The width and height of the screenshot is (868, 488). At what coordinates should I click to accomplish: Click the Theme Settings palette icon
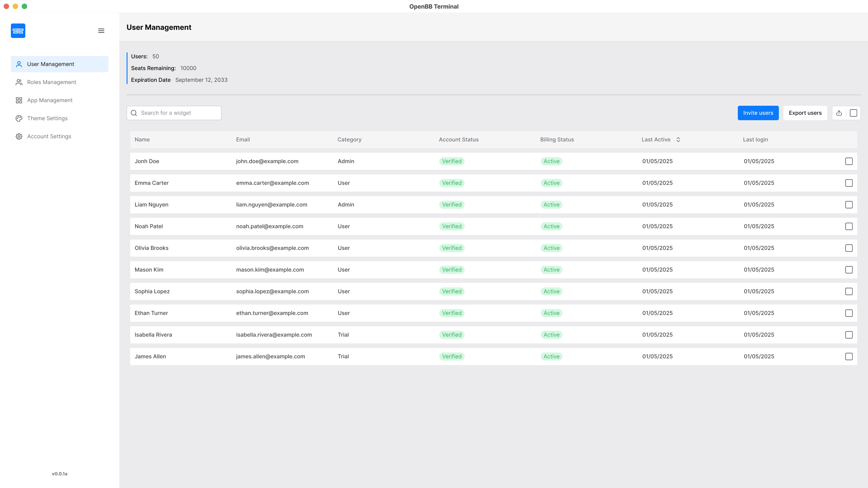(x=19, y=118)
